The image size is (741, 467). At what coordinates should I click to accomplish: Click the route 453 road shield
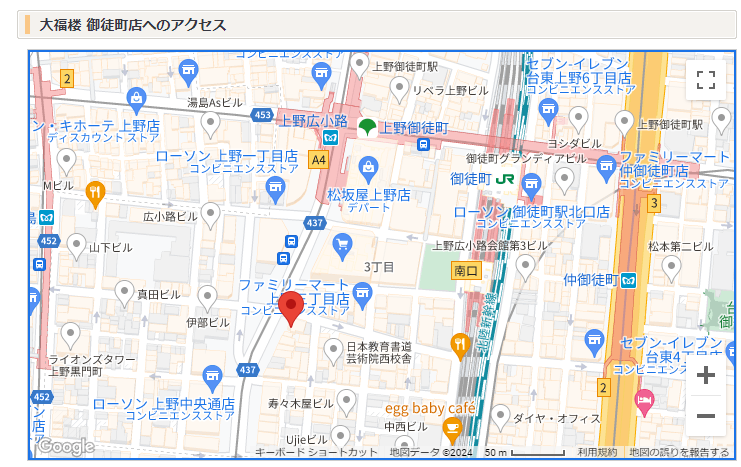point(262,115)
